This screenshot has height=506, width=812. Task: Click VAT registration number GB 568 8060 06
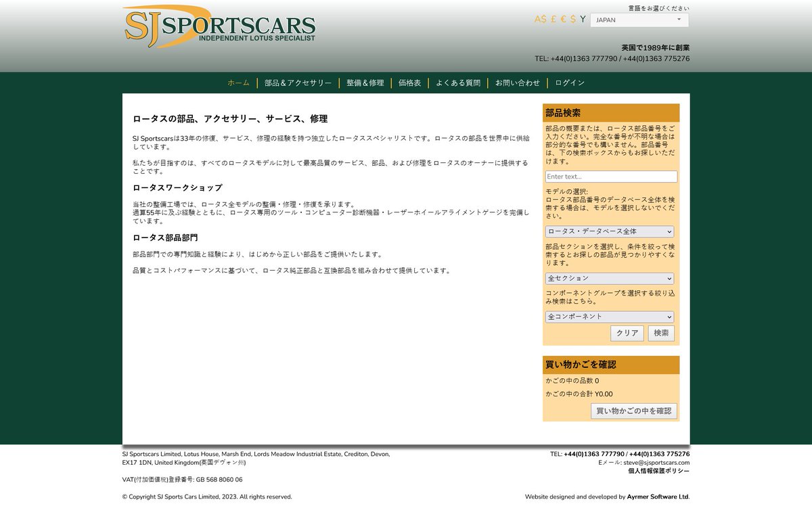point(182,480)
